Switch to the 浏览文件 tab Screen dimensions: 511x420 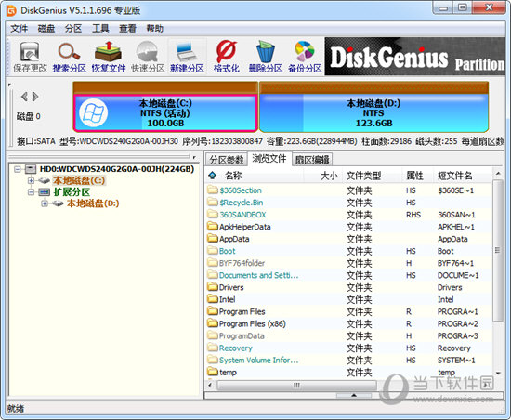pyautogui.click(x=269, y=159)
